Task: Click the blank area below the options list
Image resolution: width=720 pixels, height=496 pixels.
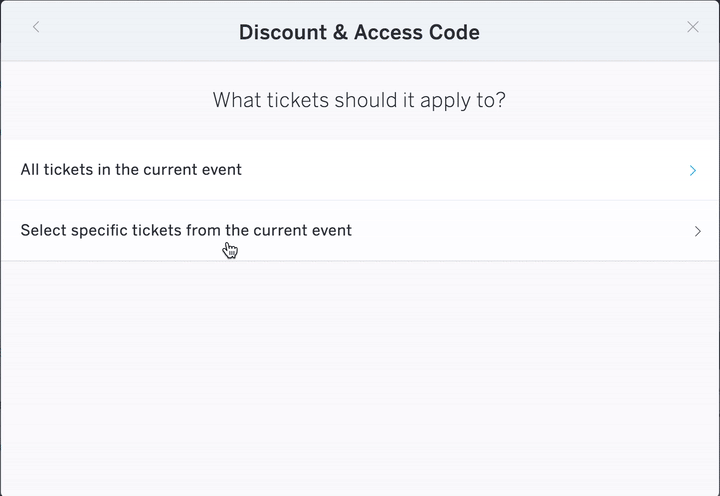Action: tap(360, 377)
